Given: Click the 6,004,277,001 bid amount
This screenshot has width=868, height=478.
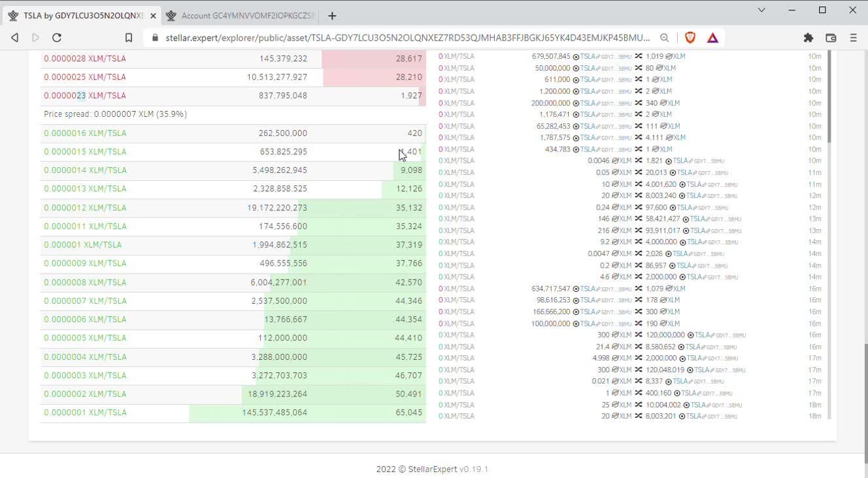Looking at the screenshot, I should click(278, 282).
